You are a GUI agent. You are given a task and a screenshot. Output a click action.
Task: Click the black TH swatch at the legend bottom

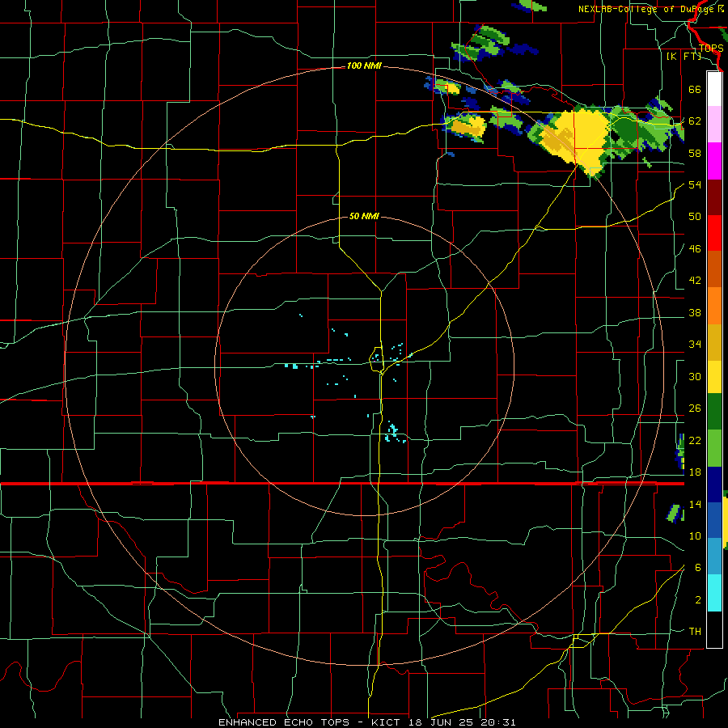click(714, 629)
